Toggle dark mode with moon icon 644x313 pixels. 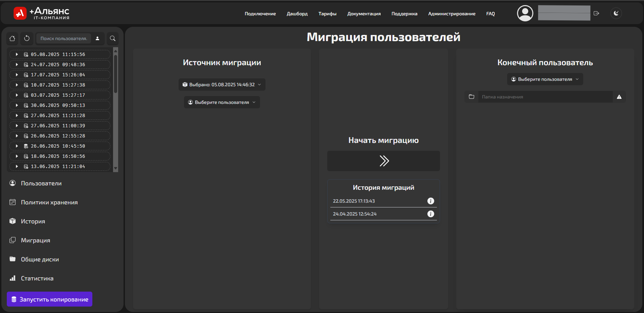click(616, 13)
